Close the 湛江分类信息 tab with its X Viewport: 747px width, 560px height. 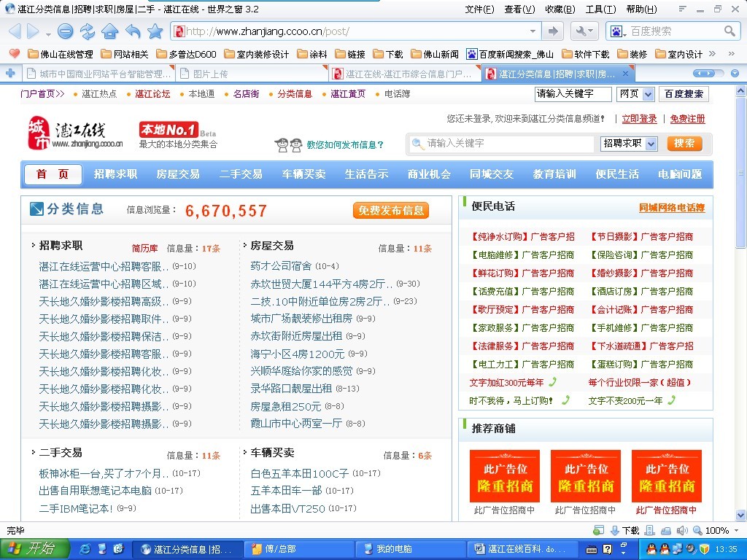point(625,74)
